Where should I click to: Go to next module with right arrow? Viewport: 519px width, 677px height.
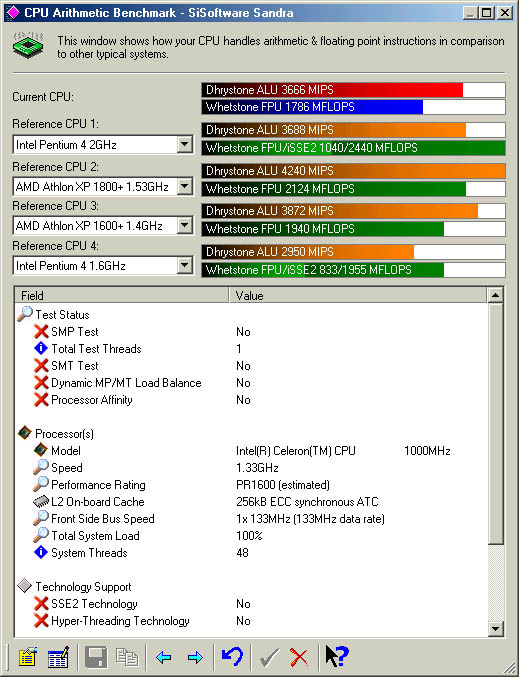195,657
